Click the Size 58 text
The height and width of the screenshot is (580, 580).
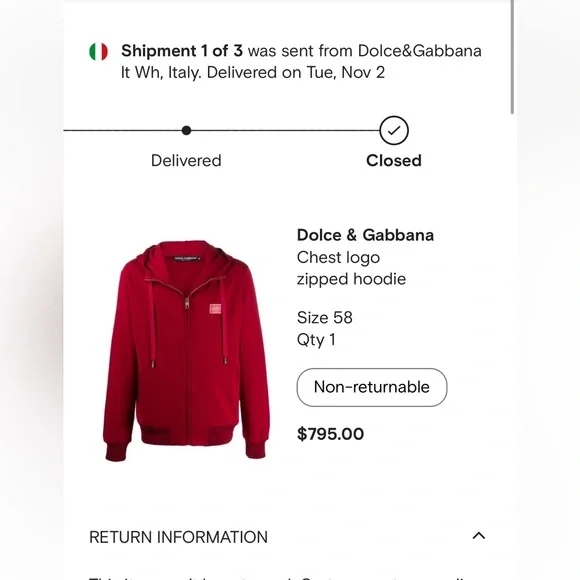click(324, 317)
